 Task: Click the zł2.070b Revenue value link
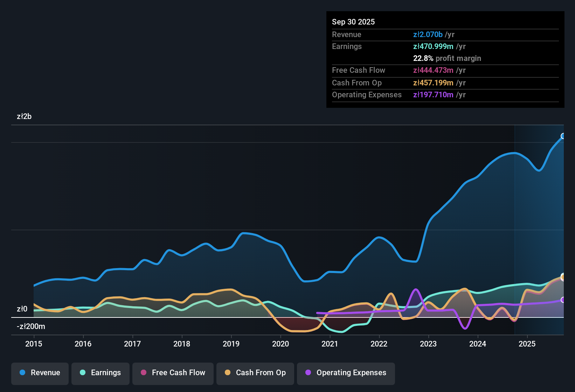428,34
